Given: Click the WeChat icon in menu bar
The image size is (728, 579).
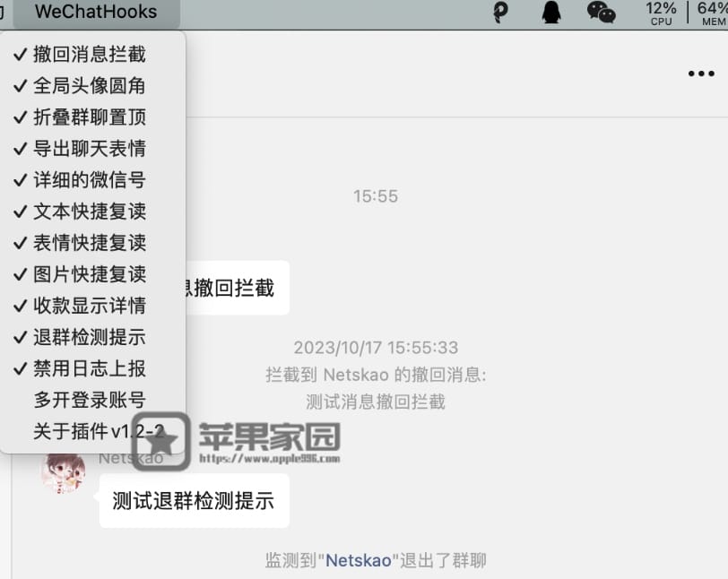Looking at the screenshot, I should [x=602, y=12].
